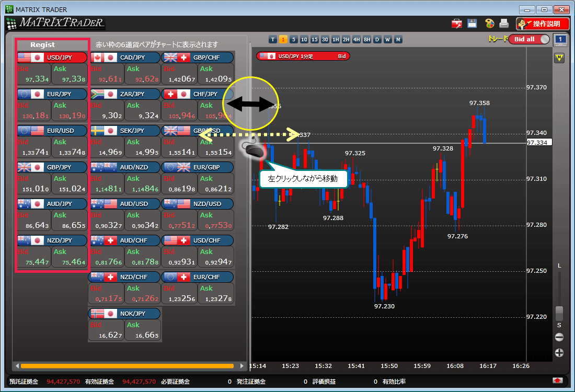575x392 pixels.
Task: Click GBP/JPY Bid price 151.010
Action: pyautogui.click(x=36, y=189)
